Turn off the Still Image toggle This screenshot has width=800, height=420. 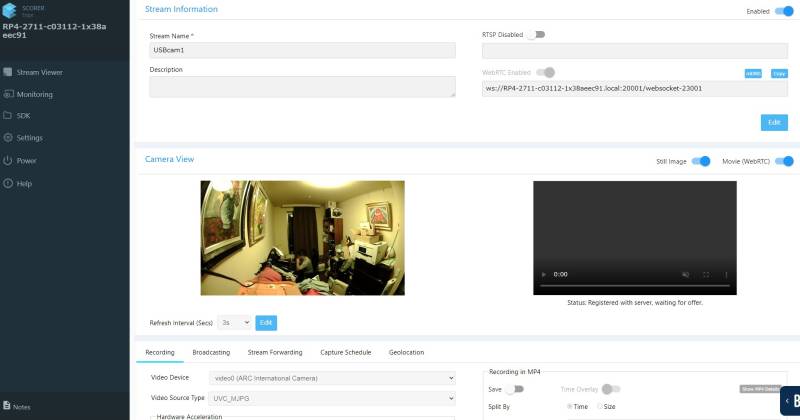(702, 161)
